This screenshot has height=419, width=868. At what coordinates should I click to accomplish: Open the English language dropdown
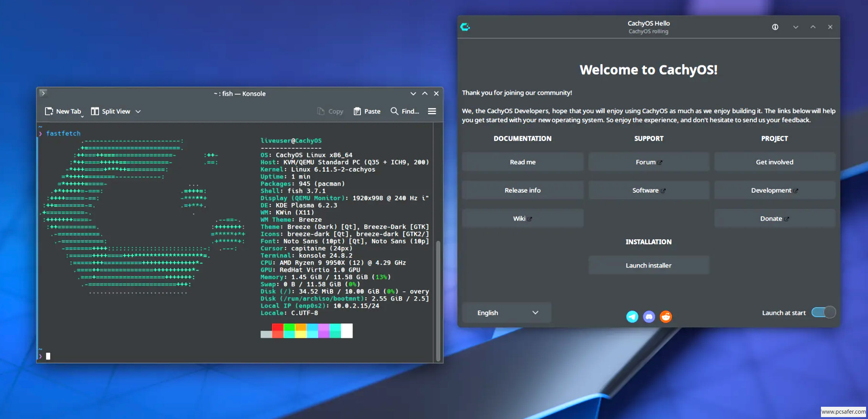[x=506, y=313]
